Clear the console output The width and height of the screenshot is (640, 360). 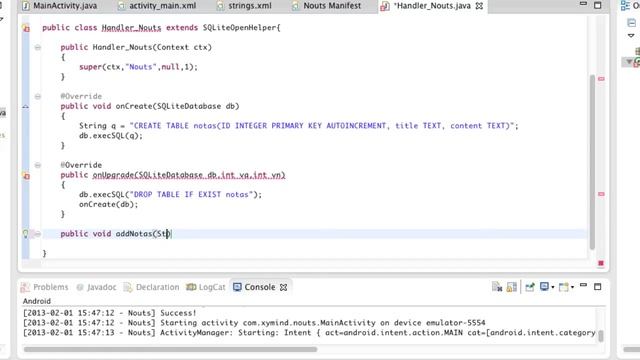497,287
